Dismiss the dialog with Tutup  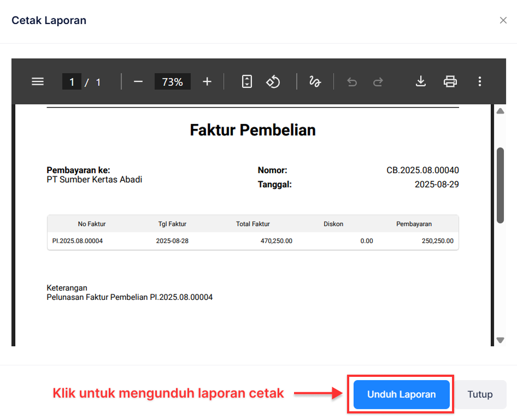(480, 394)
